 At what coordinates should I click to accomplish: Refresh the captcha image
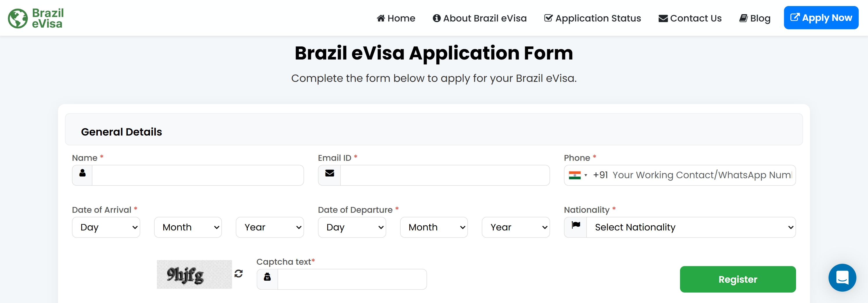238,273
